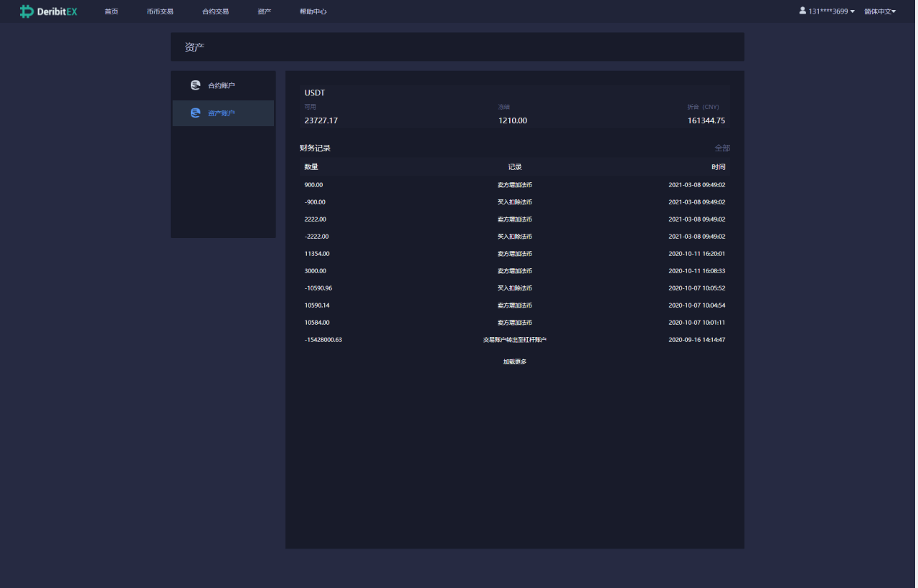Click timestamp 2020-10-07 10:04:54
Viewport: 918px width, 588px height.
coord(697,305)
